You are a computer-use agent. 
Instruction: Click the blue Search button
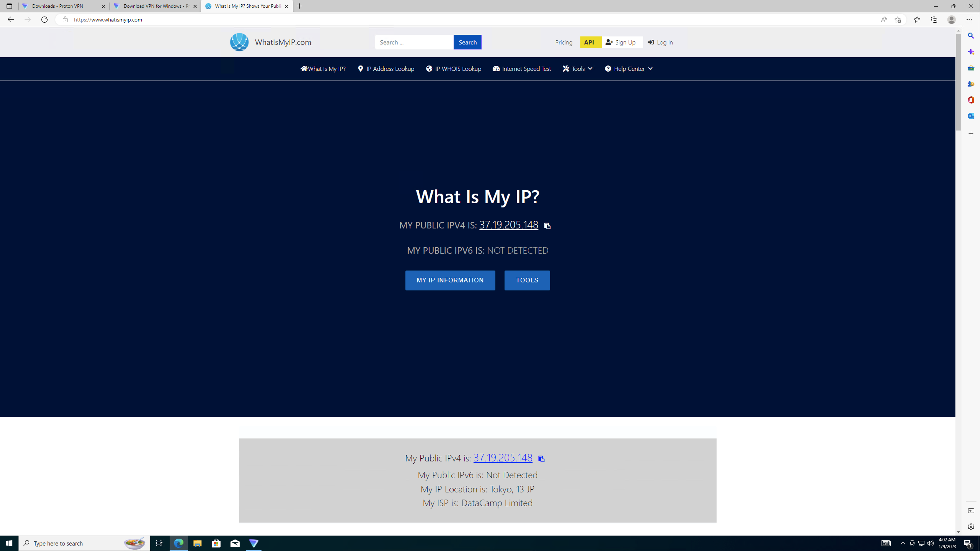(467, 42)
